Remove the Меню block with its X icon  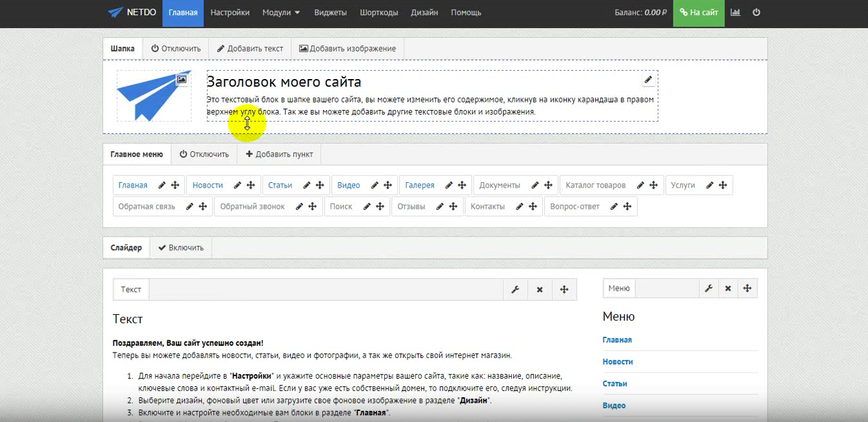coord(727,289)
